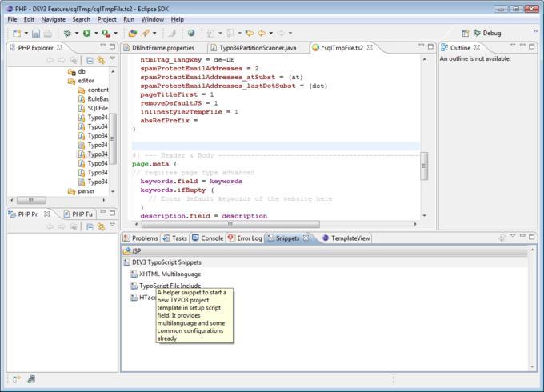Open the PHP Explorer view menu triangle
Image resolution: width=544 pixels, height=392 pixels.
pos(112,59)
